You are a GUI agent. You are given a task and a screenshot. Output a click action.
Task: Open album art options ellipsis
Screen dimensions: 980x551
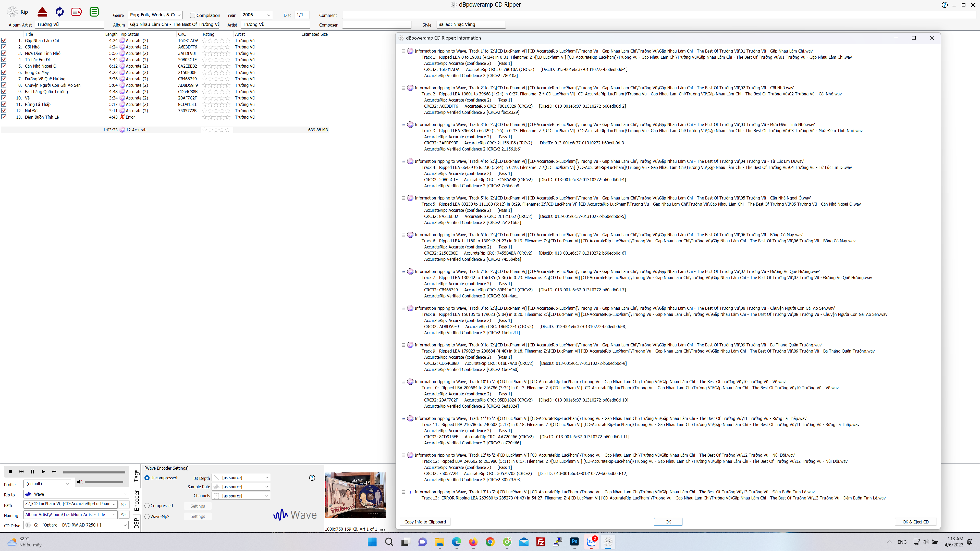[x=383, y=529]
